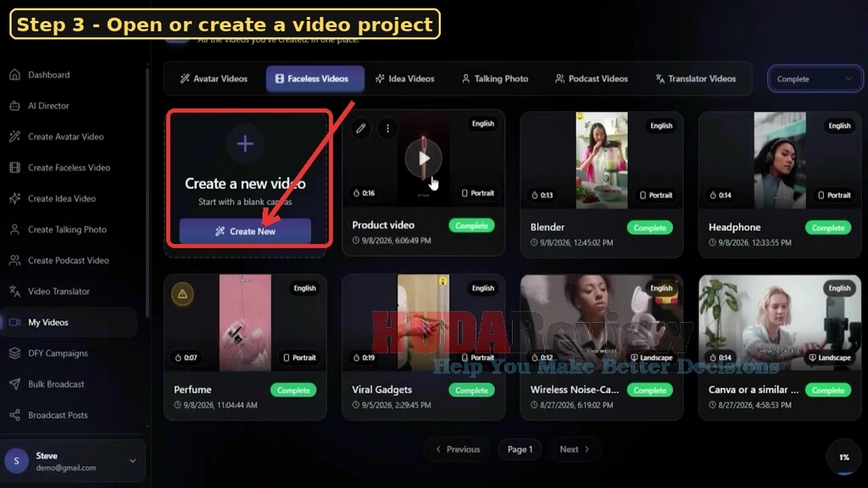The height and width of the screenshot is (488, 868).
Task: Open the Headphone video thumbnail
Action: [780, 160]
